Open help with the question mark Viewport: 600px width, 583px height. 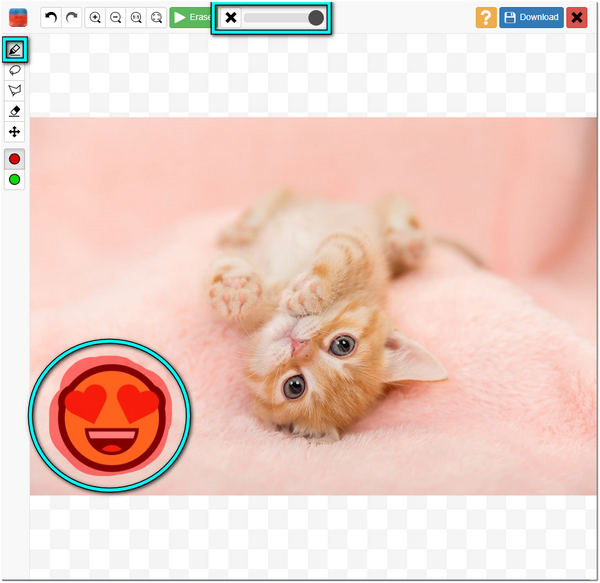click(x=486, y=18)
